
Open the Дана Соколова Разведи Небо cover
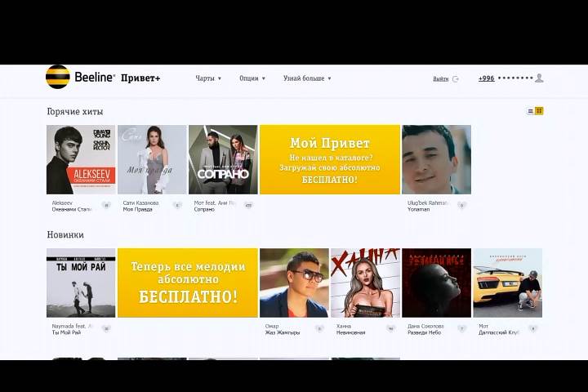436,283
